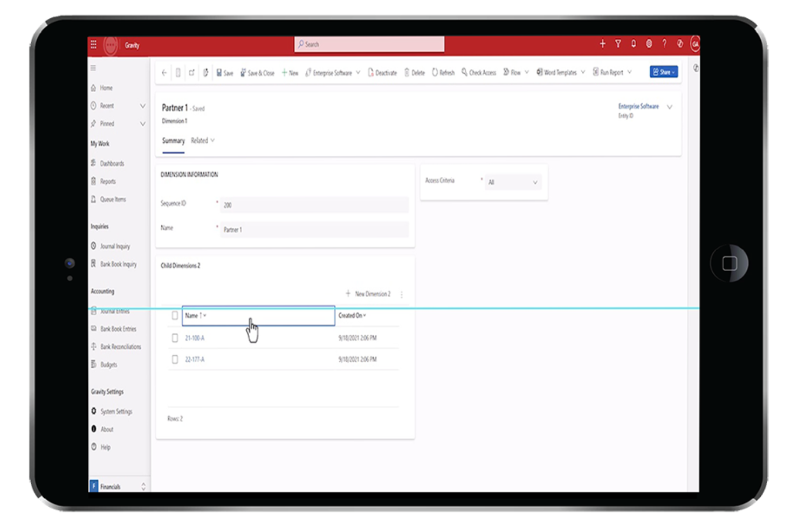Open the 21-100-A dimension link

195,338
